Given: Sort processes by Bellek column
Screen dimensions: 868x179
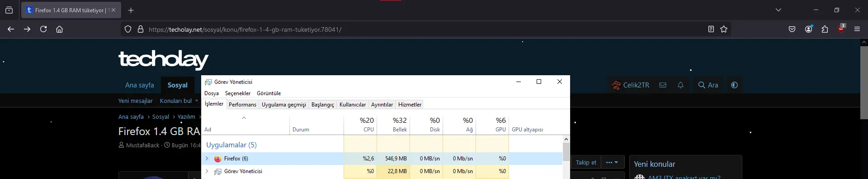Looking at the screenshot, I should [393, 125].
